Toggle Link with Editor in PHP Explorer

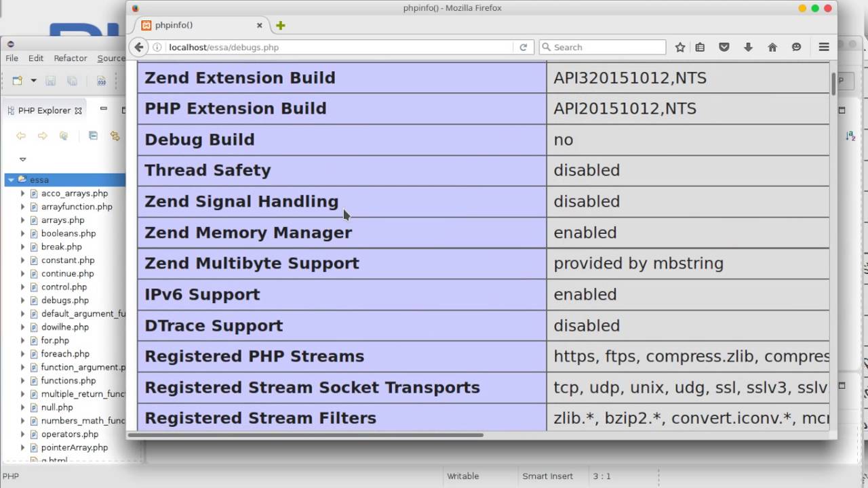click(x=115, y=136)
